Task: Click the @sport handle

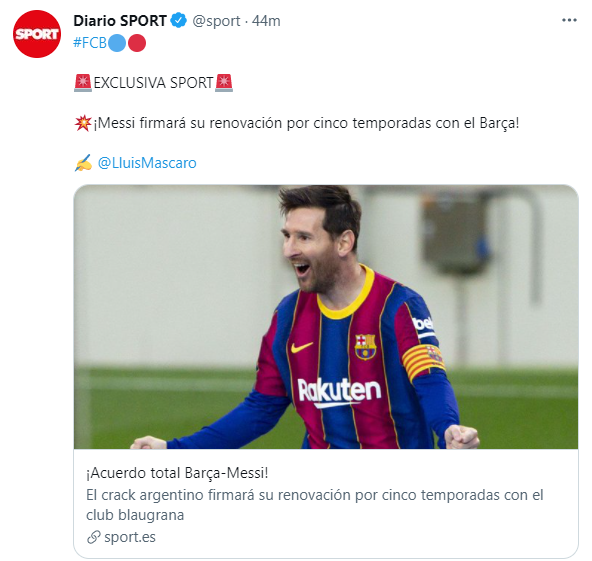Action: pos(216,21)
